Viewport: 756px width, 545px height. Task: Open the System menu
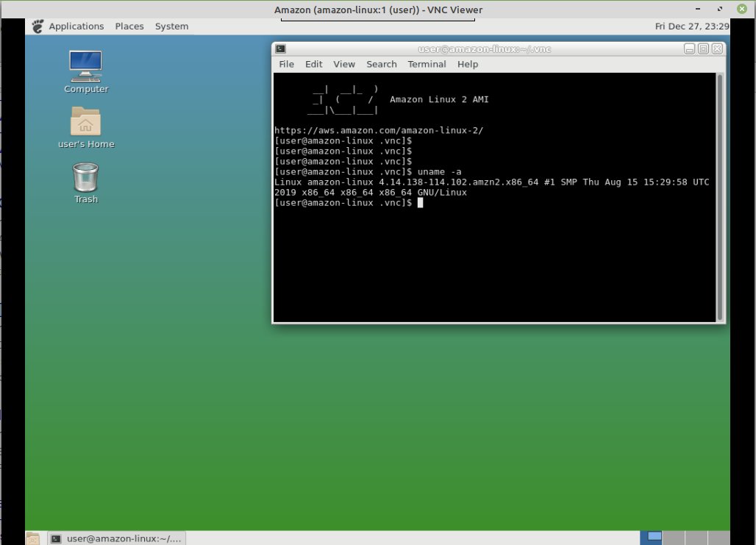(171, 26)
